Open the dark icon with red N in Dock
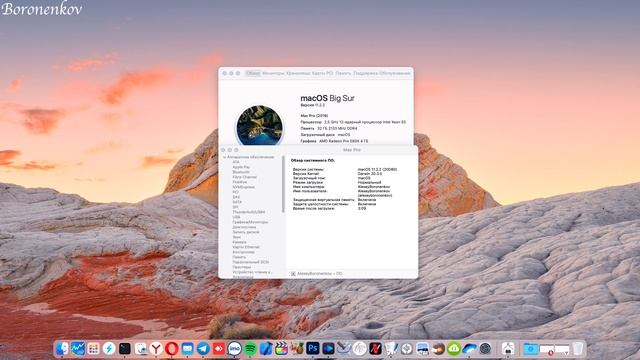Screen dimensions: 640x360 [375, 348]
